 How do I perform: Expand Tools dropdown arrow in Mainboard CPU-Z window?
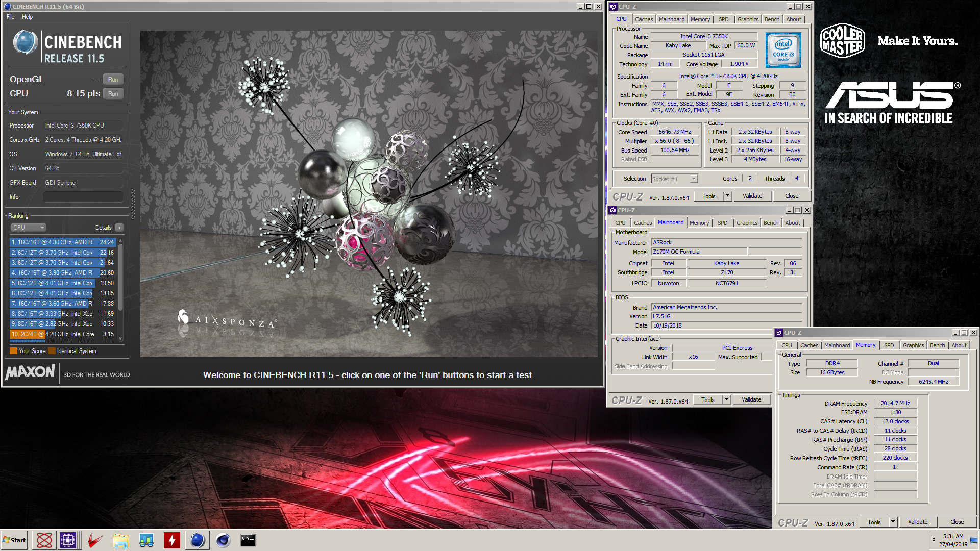coord(726,400)
